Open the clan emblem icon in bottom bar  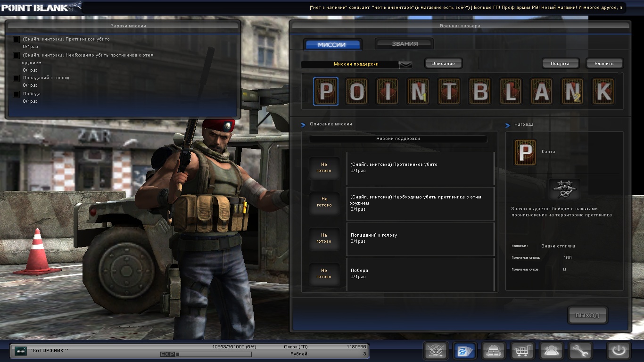pos(436,351)
